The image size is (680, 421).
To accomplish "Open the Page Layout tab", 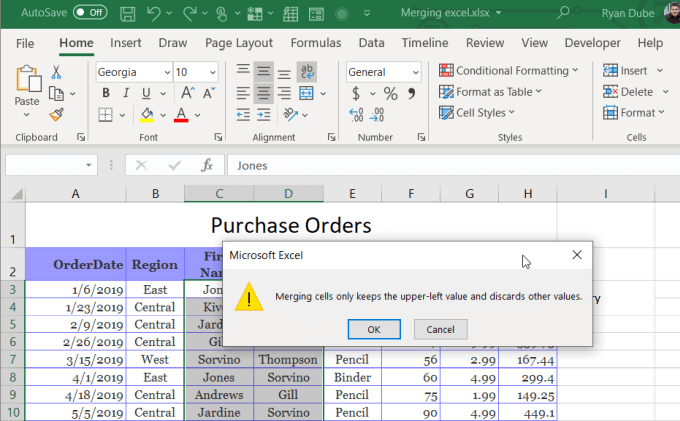I will (238, 43).
